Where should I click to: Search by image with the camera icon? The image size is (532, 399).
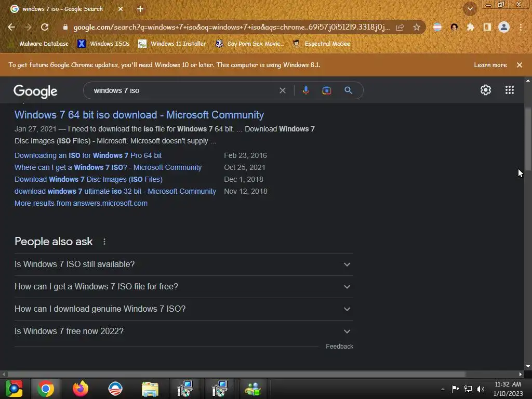click(x=327, y=90)
